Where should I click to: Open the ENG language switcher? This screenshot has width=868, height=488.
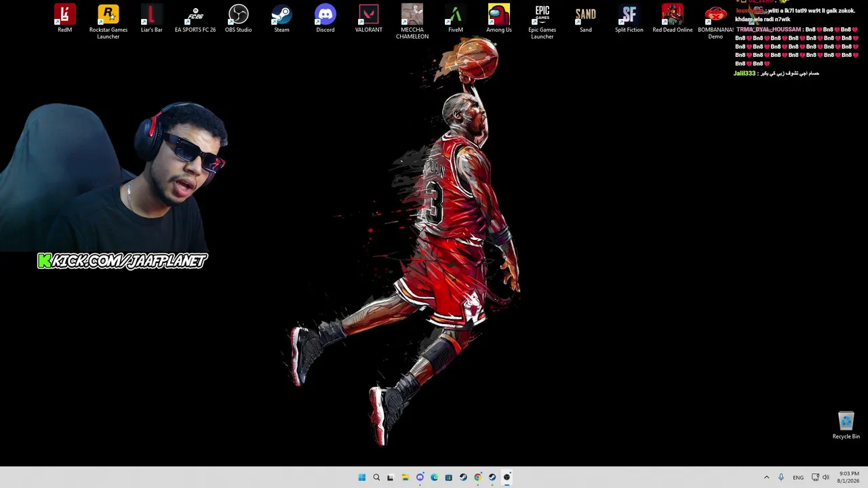(798, 477)
